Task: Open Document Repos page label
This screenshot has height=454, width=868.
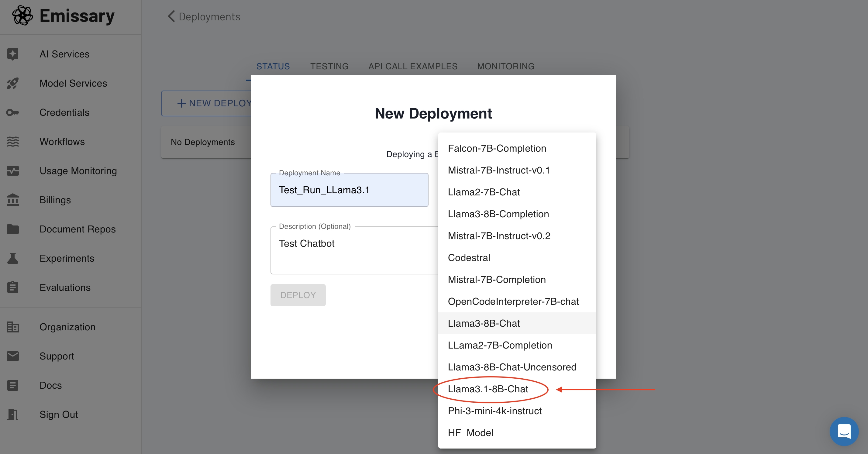Action: pyautogui.click(x=77, y=229)
